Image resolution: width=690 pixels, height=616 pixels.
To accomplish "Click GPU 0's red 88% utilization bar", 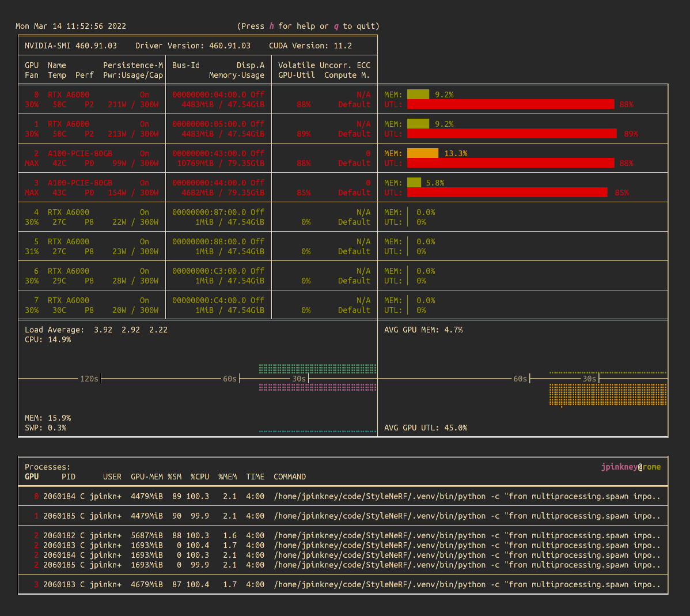I will [x=510, y=104].
